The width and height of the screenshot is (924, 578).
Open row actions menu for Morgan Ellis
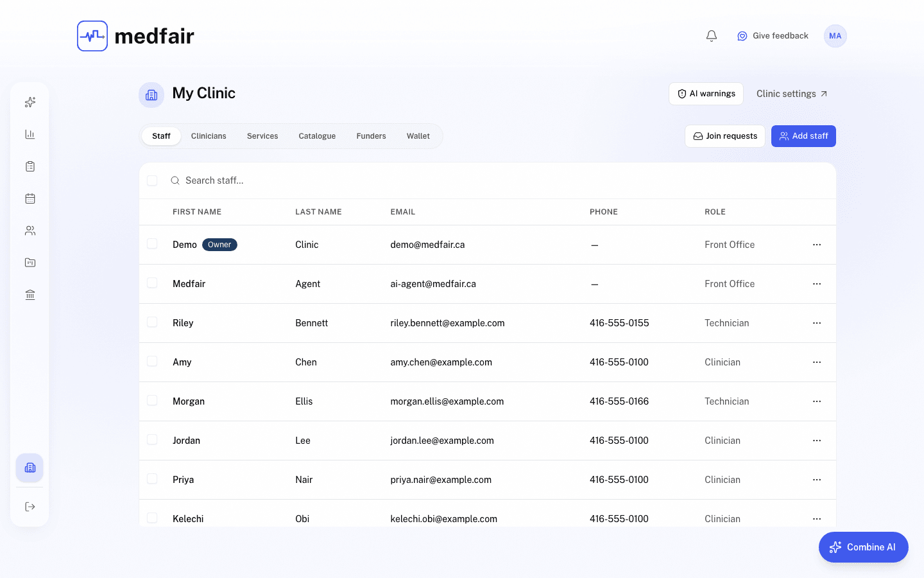[x=817, y=401]
